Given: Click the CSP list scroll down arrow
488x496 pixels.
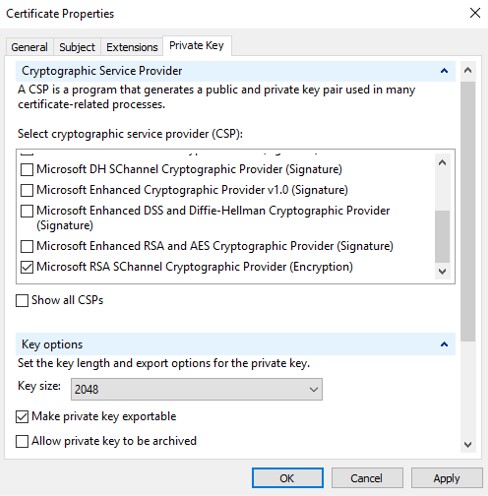Looking at the screenshot, I should tap(442, 271).
